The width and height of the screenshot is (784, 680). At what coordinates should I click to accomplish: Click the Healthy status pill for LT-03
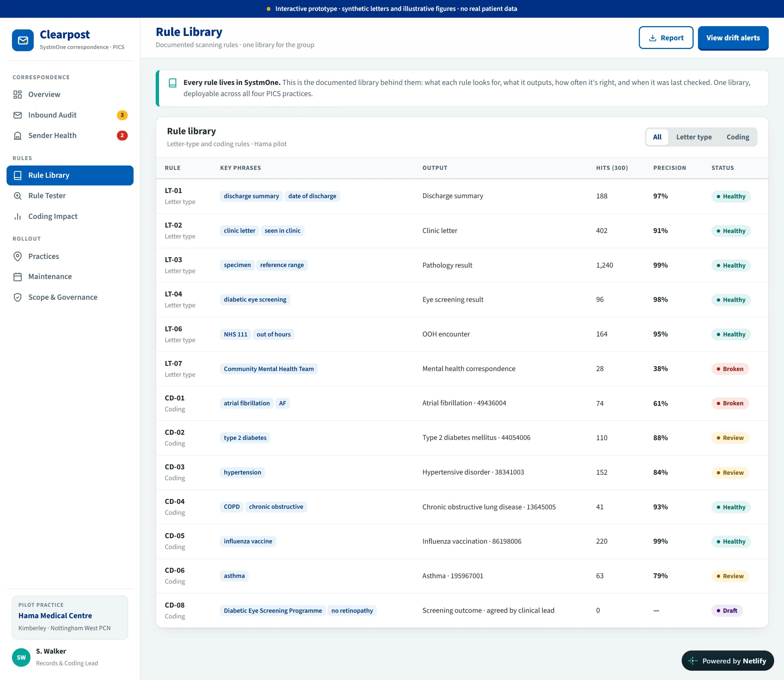coord(731,266)
